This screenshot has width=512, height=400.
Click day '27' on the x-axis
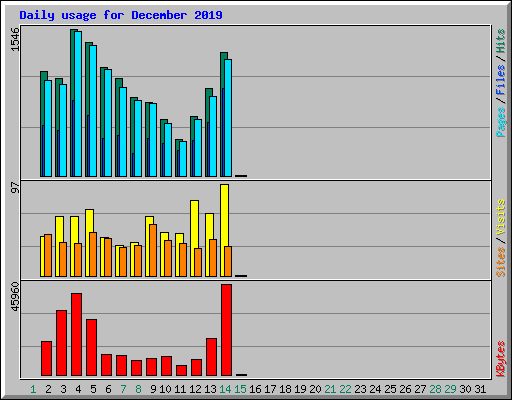(420, 389)
